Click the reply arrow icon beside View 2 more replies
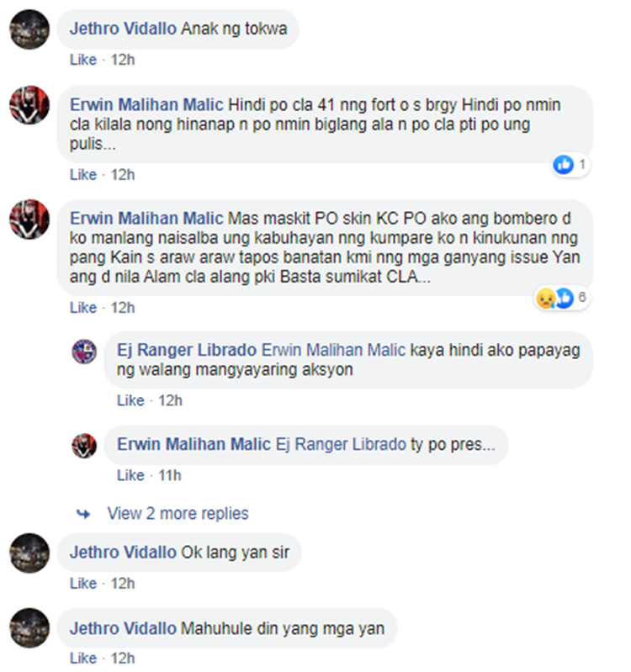Image resolution: width=631 pixels, height=672 pixels. pos(83,514)
